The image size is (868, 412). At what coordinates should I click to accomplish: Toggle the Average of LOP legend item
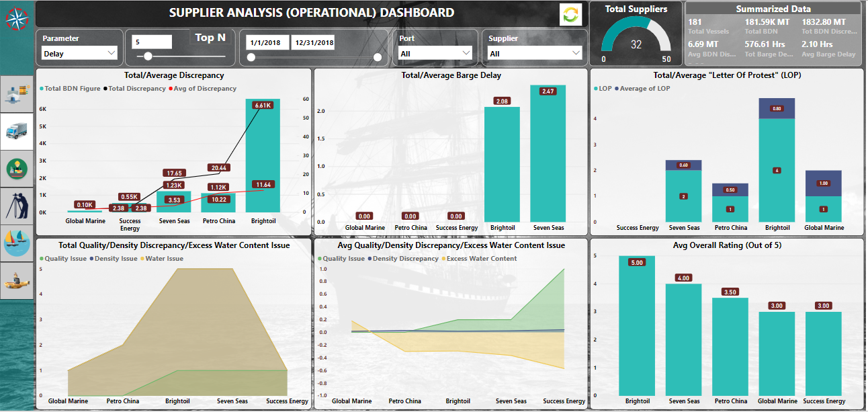(x=644, y=89)
